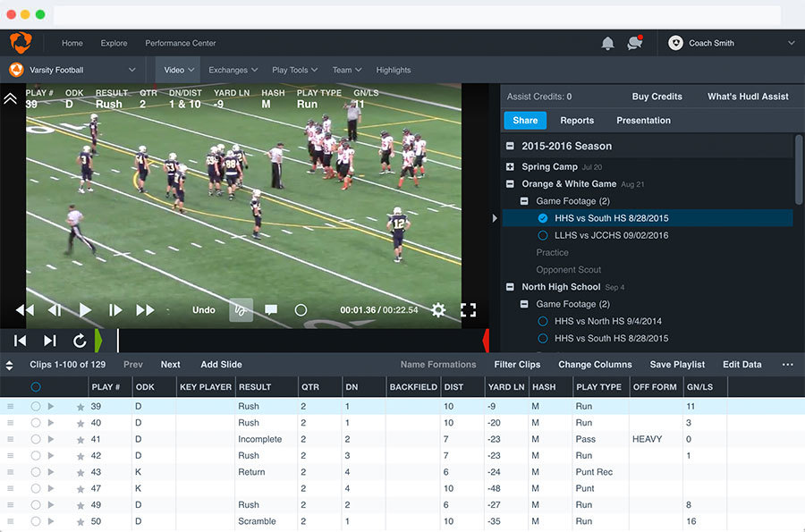Toggle select-all circle in table header
805x532 pixels.
(36, 387)
